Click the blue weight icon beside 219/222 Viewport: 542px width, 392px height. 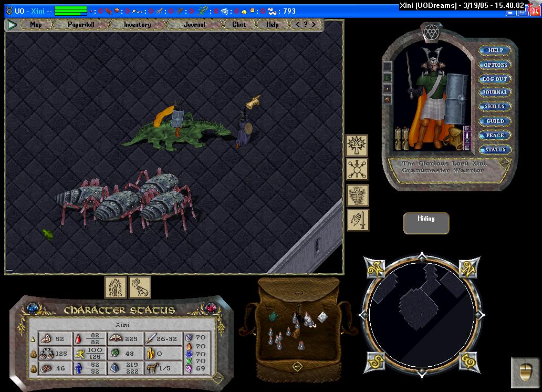[x=115, y=368]
